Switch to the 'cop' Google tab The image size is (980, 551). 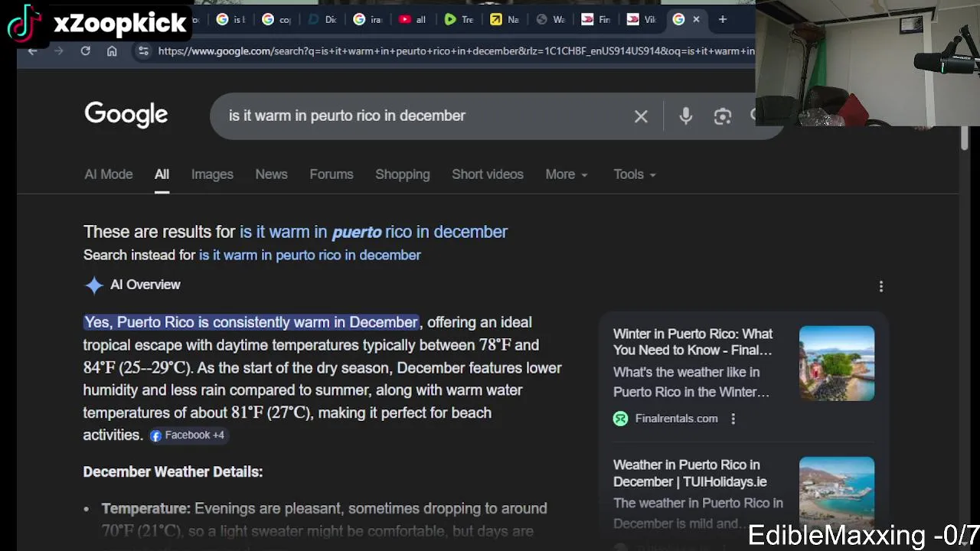tap(276, 19)
